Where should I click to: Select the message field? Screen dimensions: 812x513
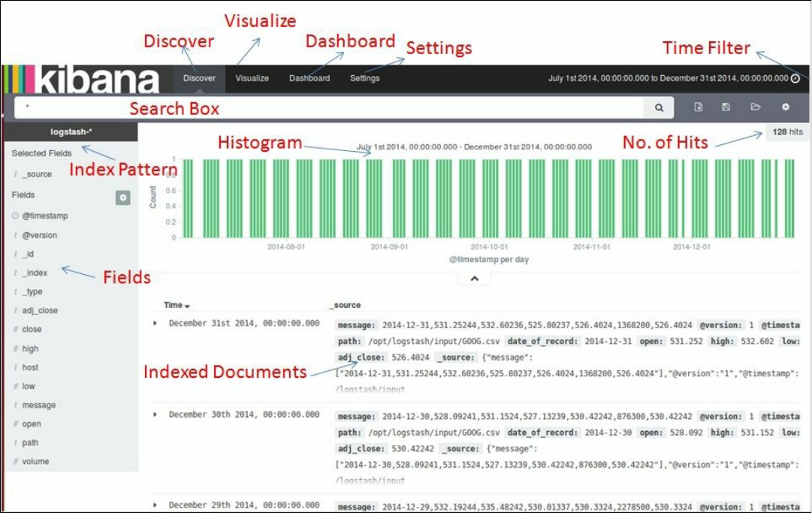point(39,406)
